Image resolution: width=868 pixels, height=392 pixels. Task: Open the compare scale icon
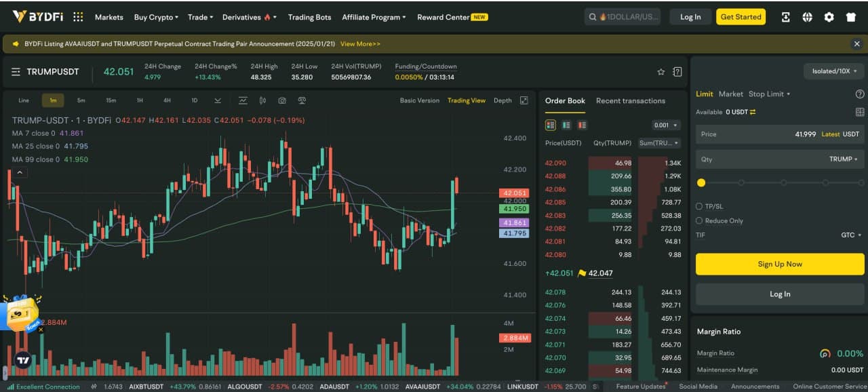pyautogui.click(x=302, y=100)
